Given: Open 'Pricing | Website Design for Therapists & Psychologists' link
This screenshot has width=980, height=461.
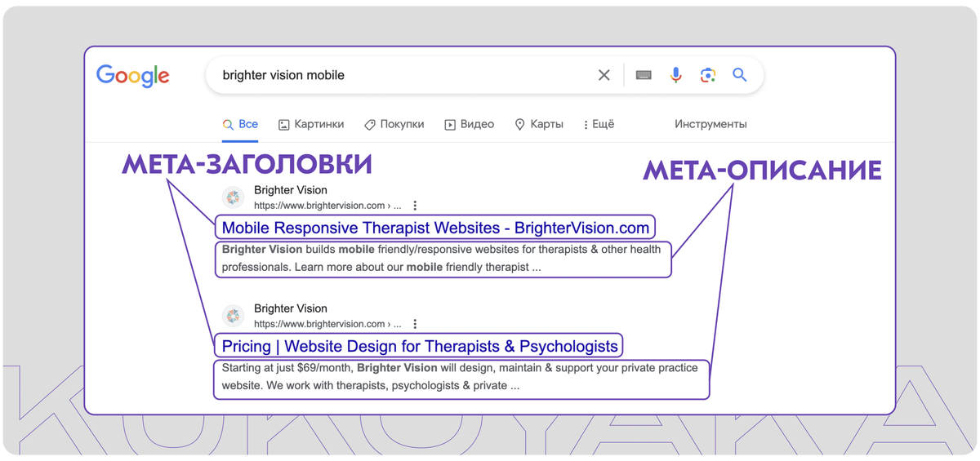Looking at the screenshot, I should [420, 346].
